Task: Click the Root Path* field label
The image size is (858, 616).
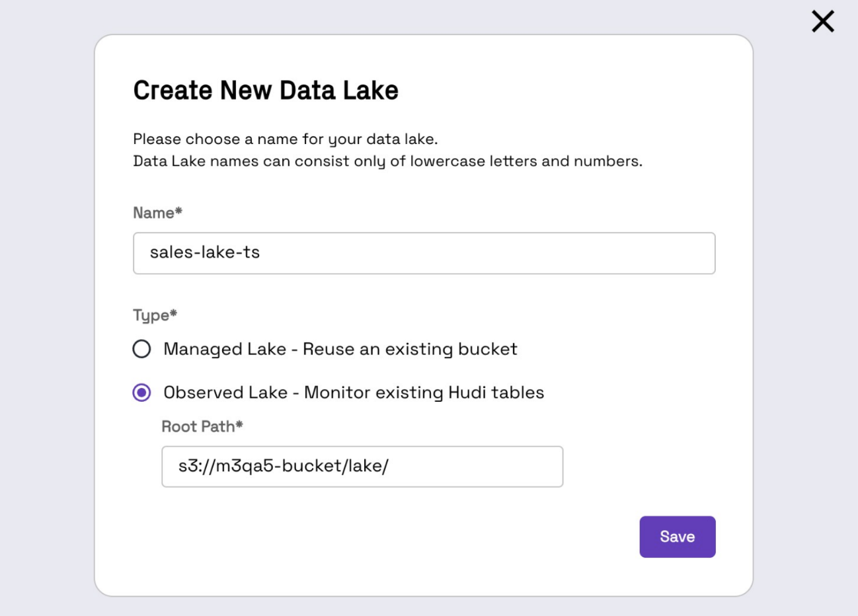Action: coord(202,426)
